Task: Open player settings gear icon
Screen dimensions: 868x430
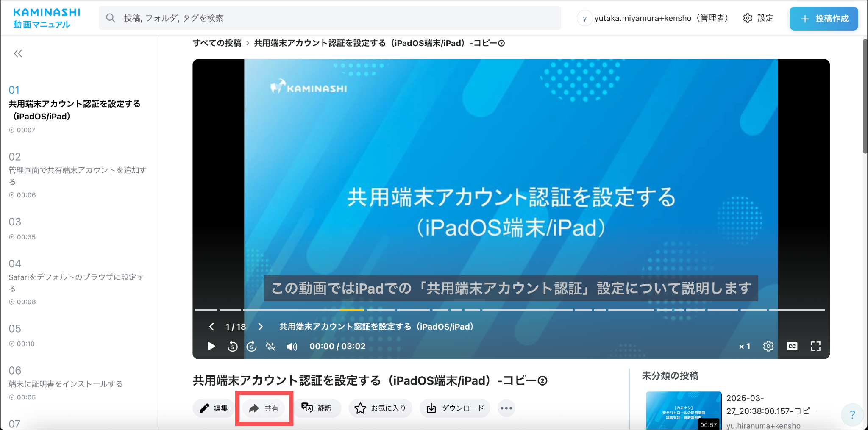Action: [768, 346]
